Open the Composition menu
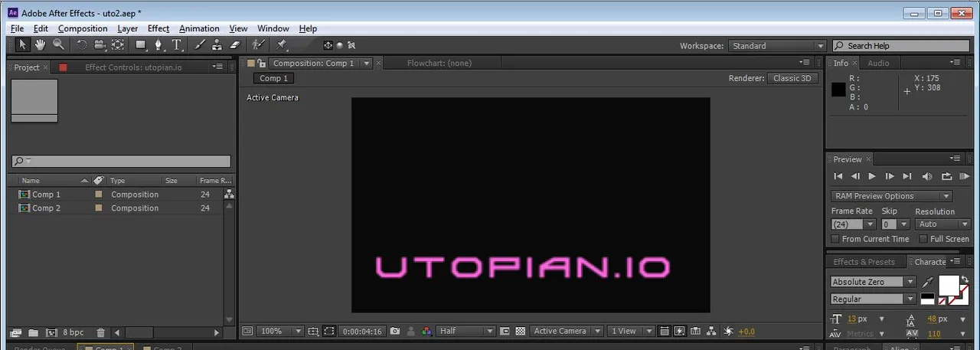The width and height of the screenshot is (980, 350). [83, 28]
